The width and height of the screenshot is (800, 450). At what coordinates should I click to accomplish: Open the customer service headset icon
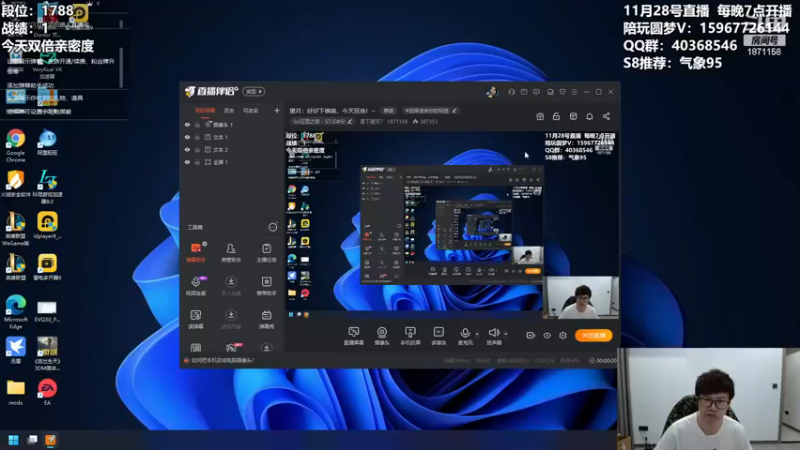point(511,92)
